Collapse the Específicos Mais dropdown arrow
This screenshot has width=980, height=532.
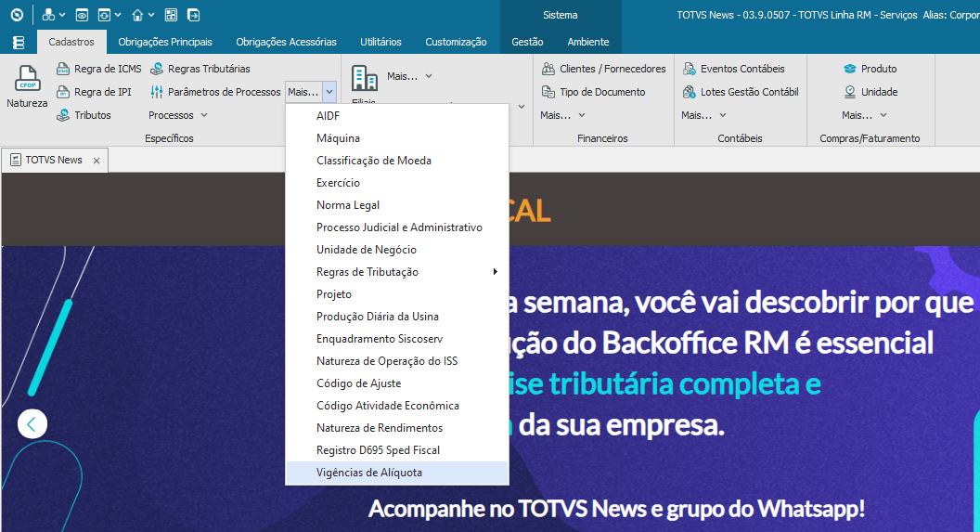coord(329,92)
